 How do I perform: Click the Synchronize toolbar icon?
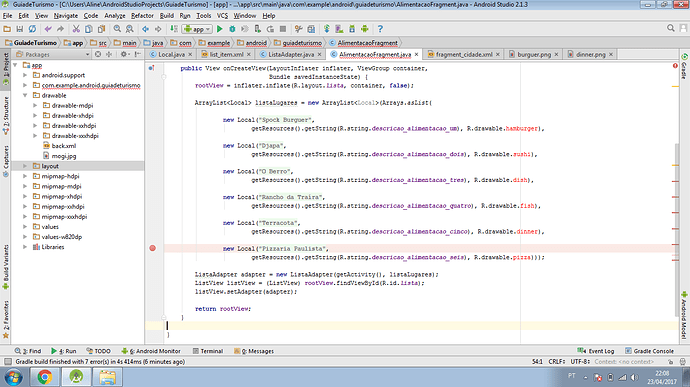[32, 29]
